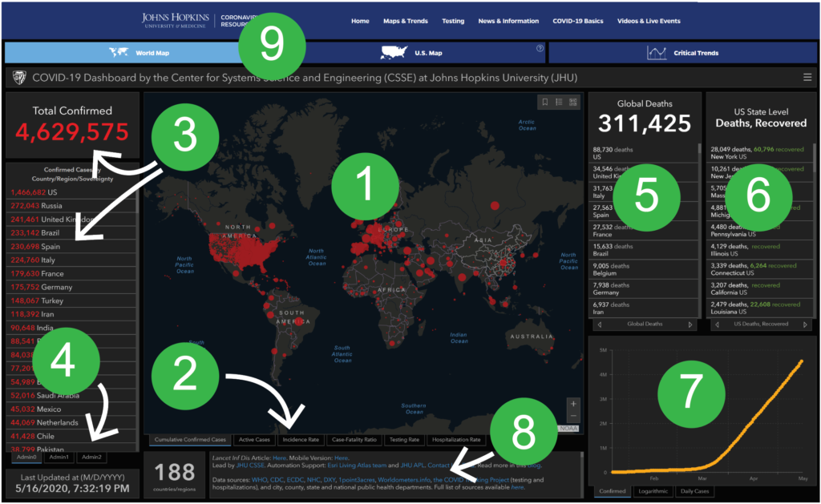Select Turkey row in confirmed cases list
Screen dimensions: 821x504
coord(71,301)
